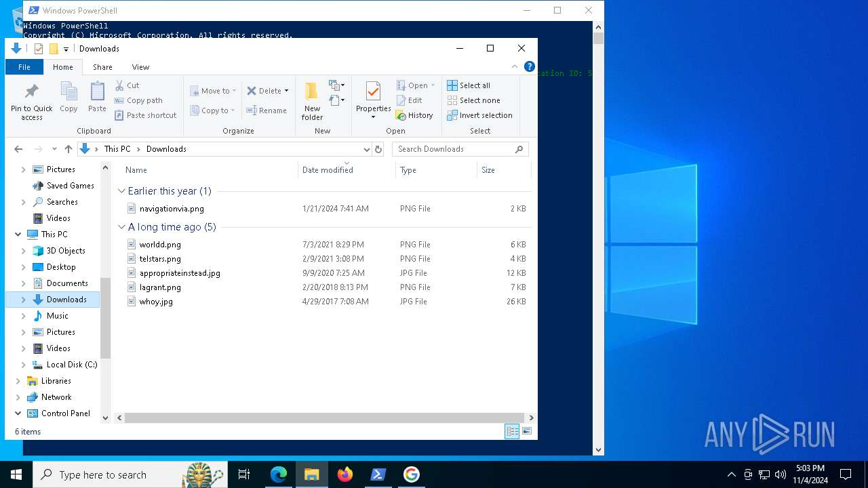Launch Firefox from the taskbar
868x488 pixels.
click(345, 474)
